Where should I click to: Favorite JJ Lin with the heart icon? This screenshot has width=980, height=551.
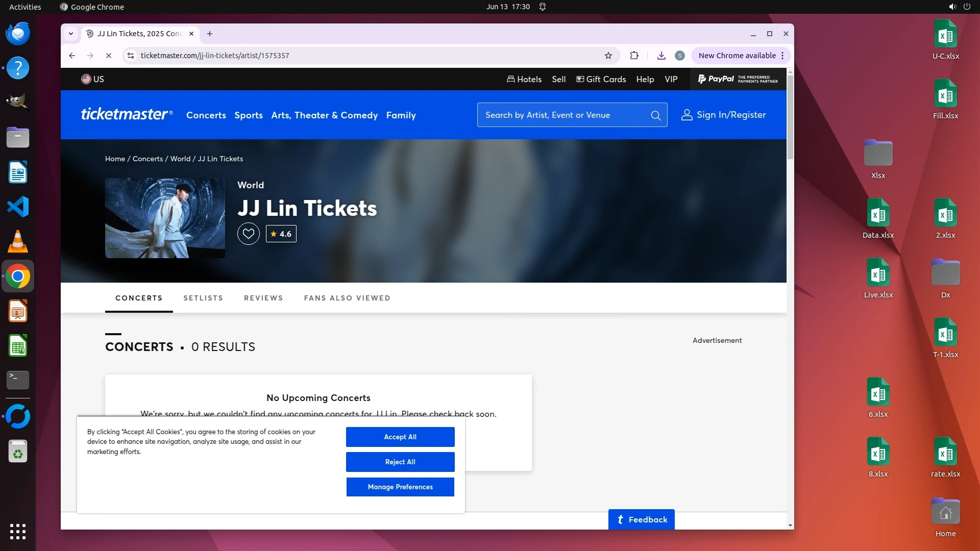coord(248,234)
